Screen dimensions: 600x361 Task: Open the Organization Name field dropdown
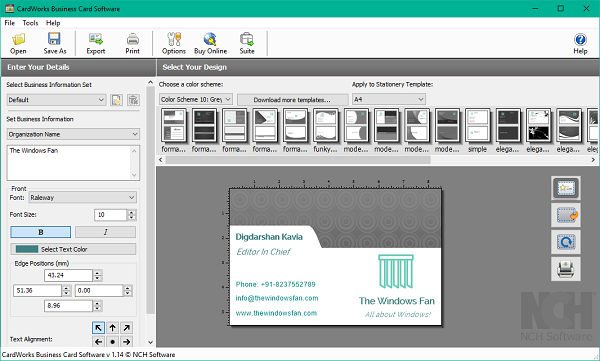(73, 134)
